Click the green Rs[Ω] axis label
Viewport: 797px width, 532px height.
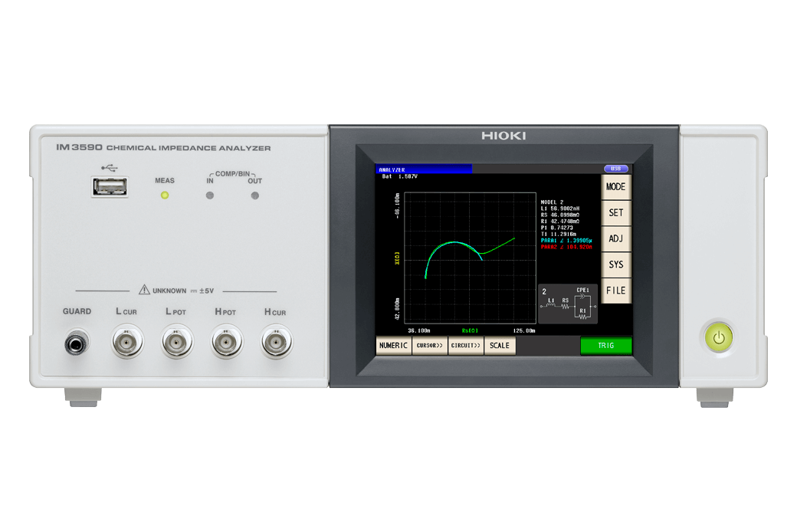pyautogui.click(x=471, y=330)
